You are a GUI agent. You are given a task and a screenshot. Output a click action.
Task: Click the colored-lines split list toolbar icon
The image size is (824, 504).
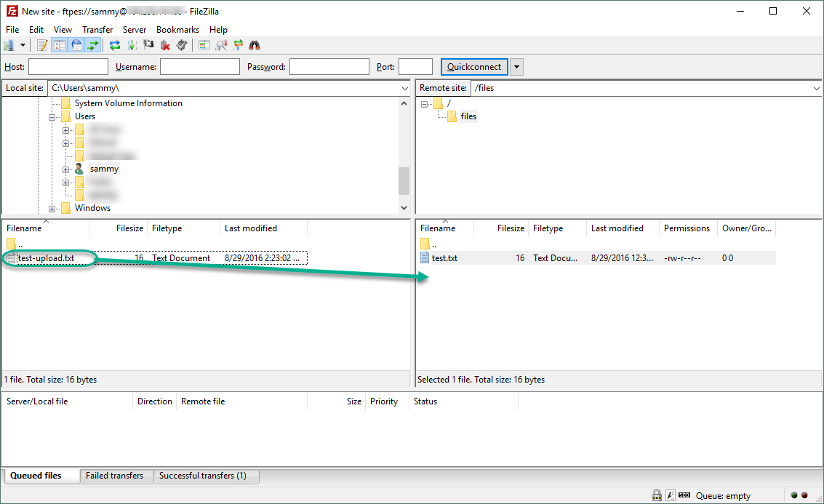coord(204,45)
